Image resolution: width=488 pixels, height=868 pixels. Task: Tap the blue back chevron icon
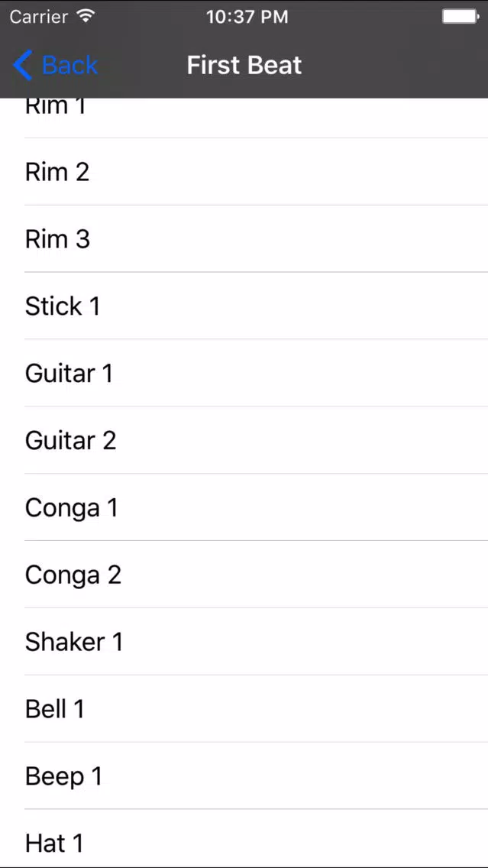(x=23, y=65)
